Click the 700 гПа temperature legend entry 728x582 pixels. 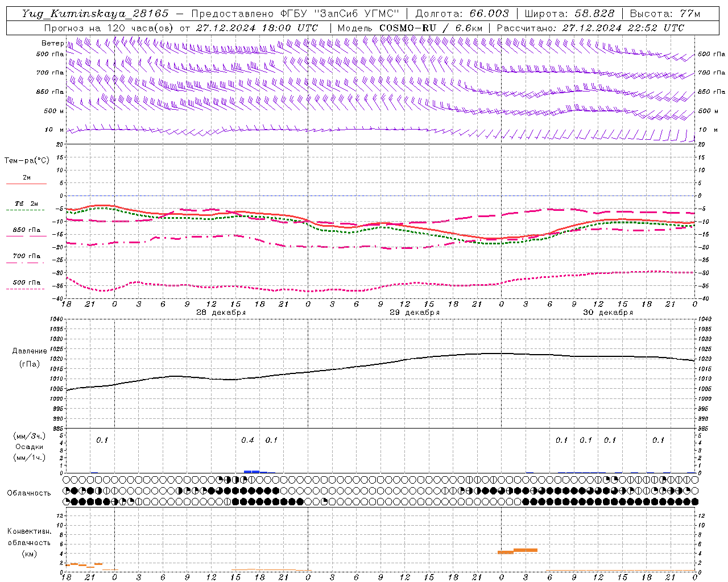click(x=27, y=256)
